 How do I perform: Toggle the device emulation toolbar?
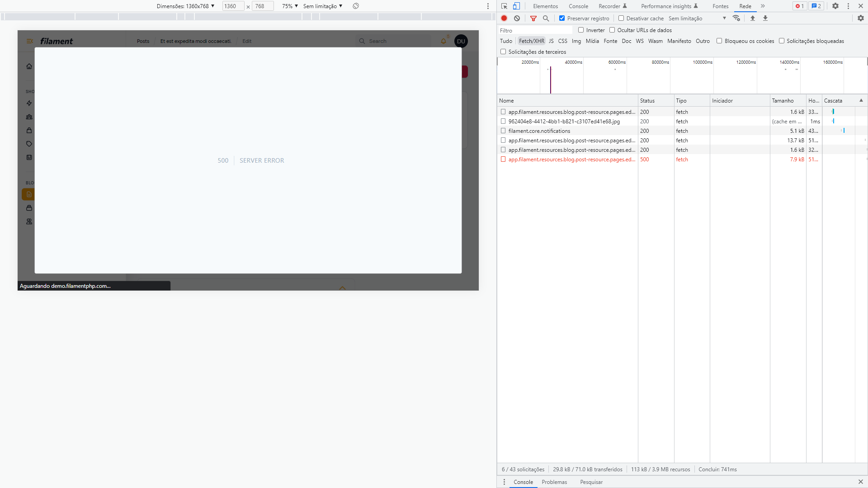[x=517, y=6]
